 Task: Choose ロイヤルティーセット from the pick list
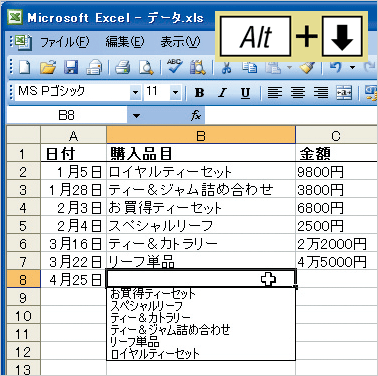coord(201,353)
